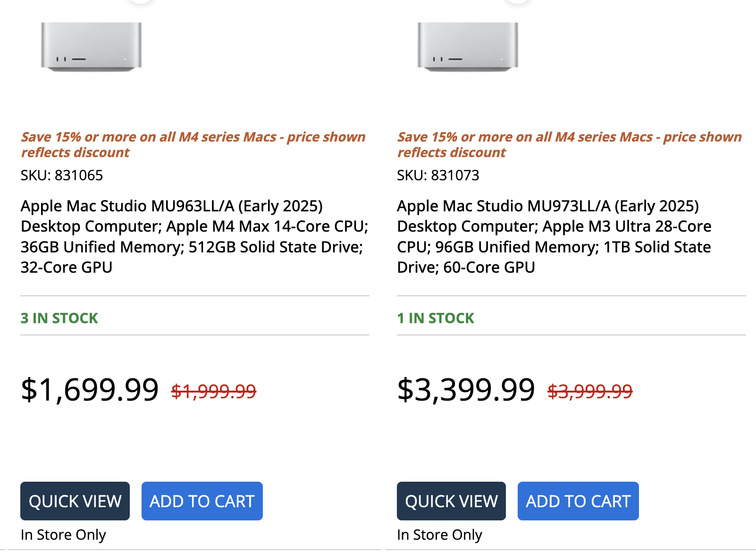Click the SKU 831073 label
Viewport: 756px width, 552px height.
pyautogui.click(x=438, y=176)
